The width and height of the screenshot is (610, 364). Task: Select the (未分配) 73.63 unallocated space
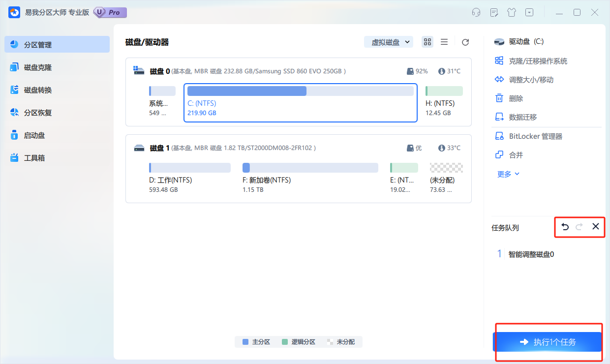coord(446,178)
